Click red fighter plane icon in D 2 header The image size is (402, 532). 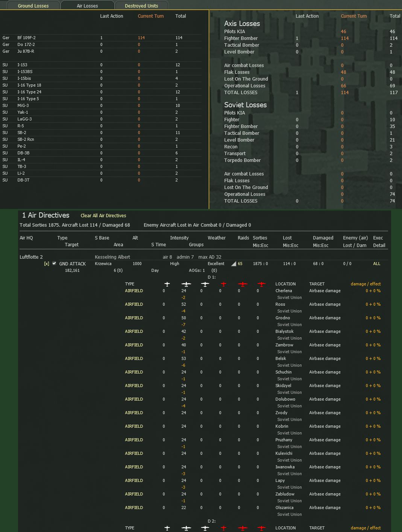pyautogui.click(x=224, y=528)
